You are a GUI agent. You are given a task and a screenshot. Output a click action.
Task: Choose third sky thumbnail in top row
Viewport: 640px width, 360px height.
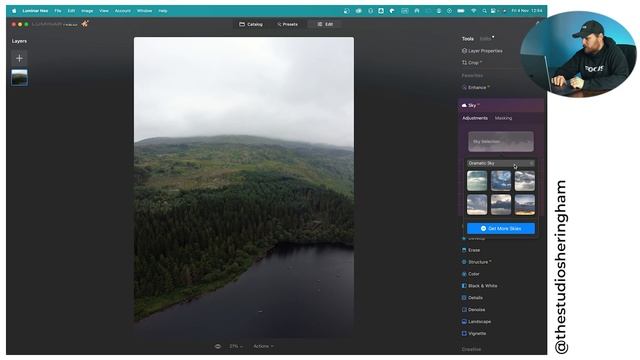[x=524, y=181]
